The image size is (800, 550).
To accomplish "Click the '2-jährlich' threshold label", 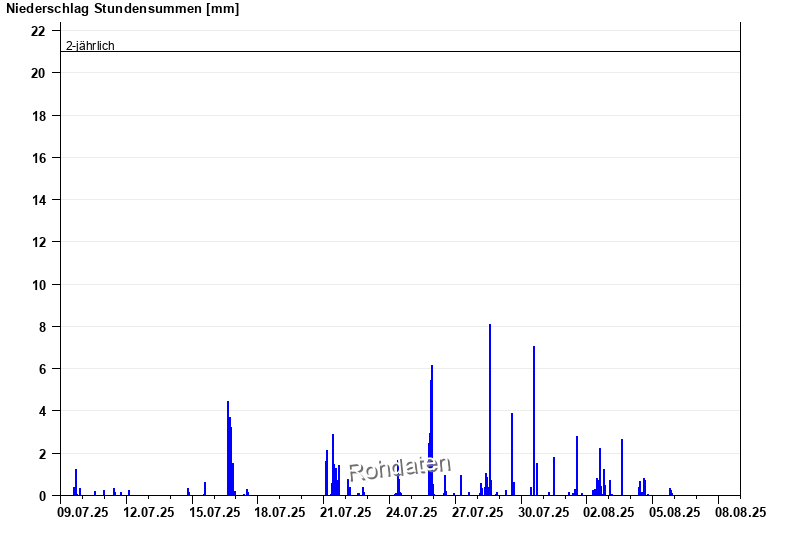I will click(x=90, y=45).
